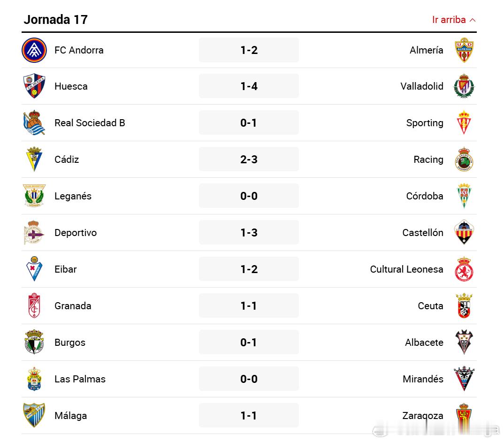Click the chevron next to Ir arriba
This screenshot has height=442, width=504.
[x=473, y=20]
